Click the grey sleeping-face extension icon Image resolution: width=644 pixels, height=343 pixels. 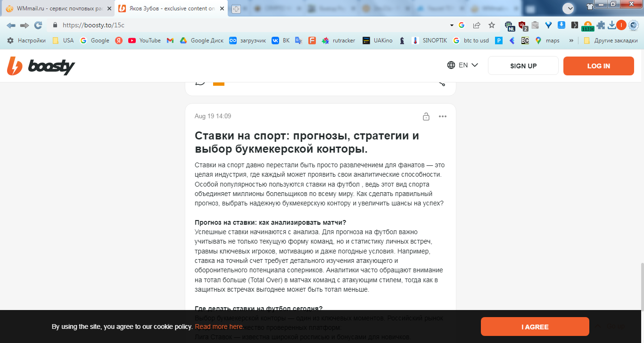coord(536,25)
